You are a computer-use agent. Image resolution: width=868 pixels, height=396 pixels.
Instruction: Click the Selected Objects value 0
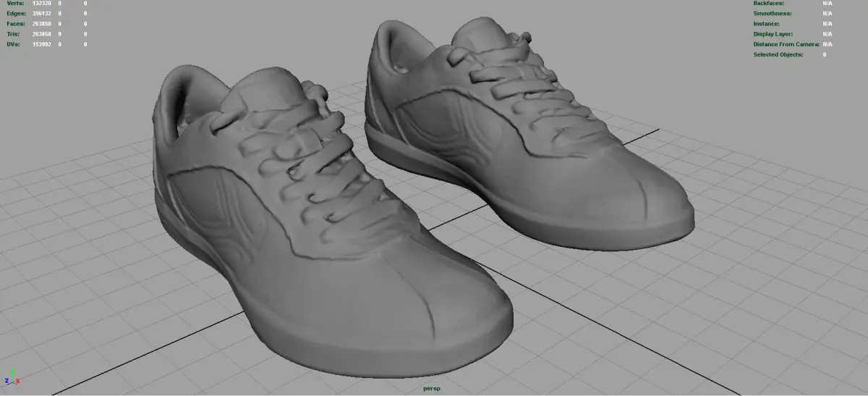pos(825,54)
